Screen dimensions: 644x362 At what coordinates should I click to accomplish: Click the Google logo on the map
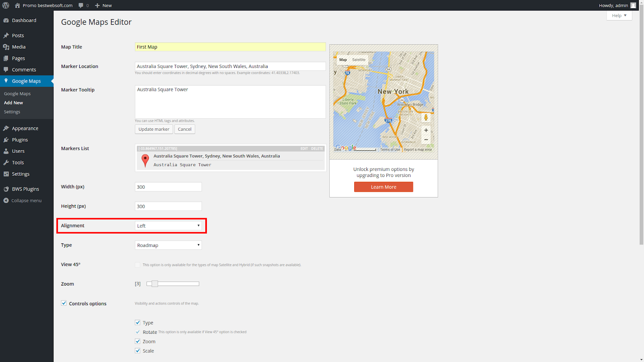point(346,148)
